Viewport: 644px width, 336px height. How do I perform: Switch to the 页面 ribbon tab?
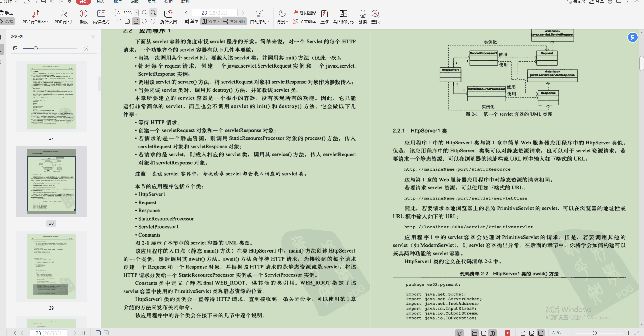[152, 2]
